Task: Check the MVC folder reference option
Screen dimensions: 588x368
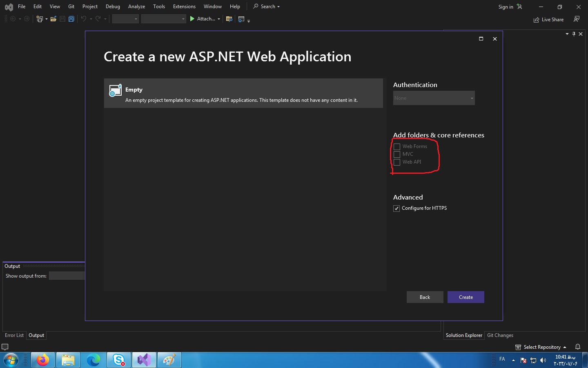Action: (397, 154)
